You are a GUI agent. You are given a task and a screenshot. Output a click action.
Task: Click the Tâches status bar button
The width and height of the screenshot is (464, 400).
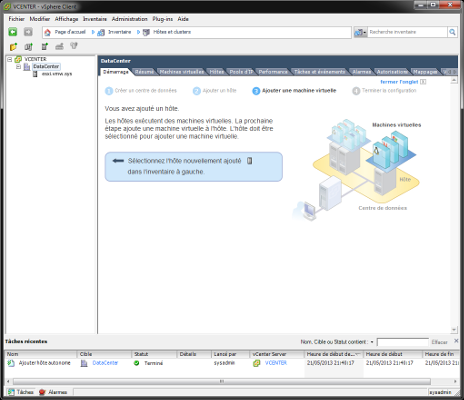tap(21, 392)
